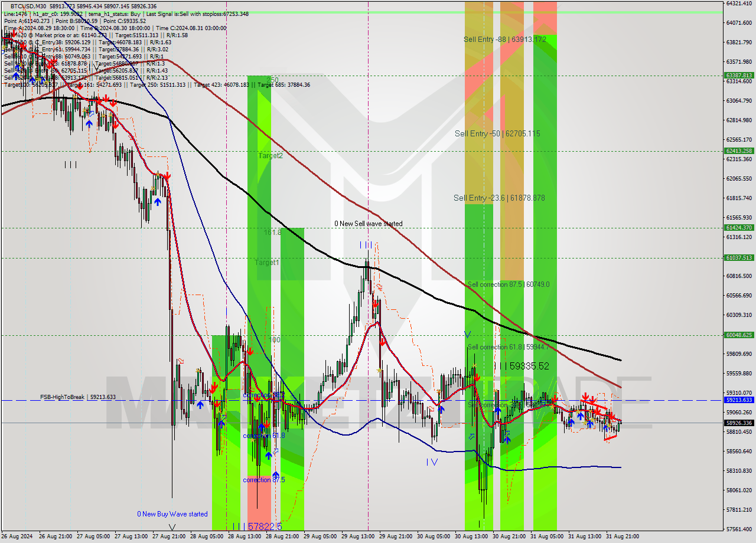Click the '28 Aug 05:00' time axis label
Image resolution: width=756 pixels, height=543 pixels.
(x=207, y=537)
